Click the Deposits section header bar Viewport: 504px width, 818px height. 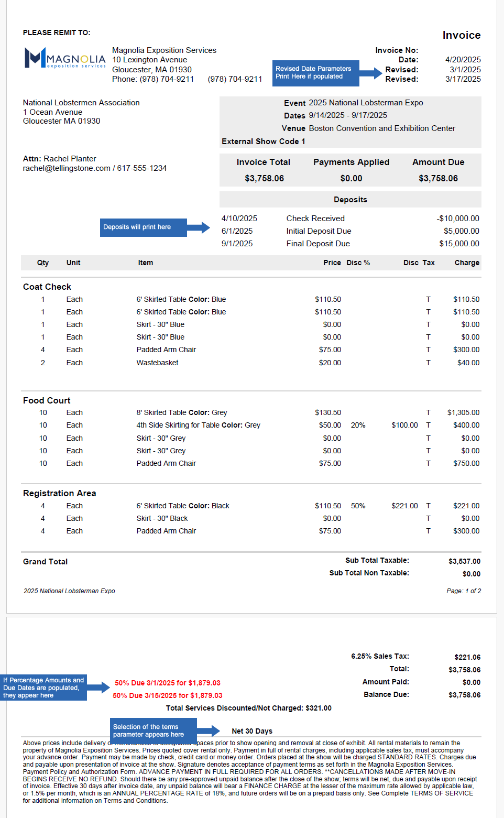350,200
